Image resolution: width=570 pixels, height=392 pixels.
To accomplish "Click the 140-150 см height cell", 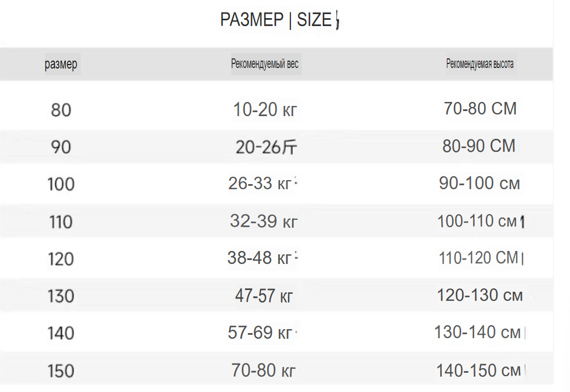I will point(478,370).
